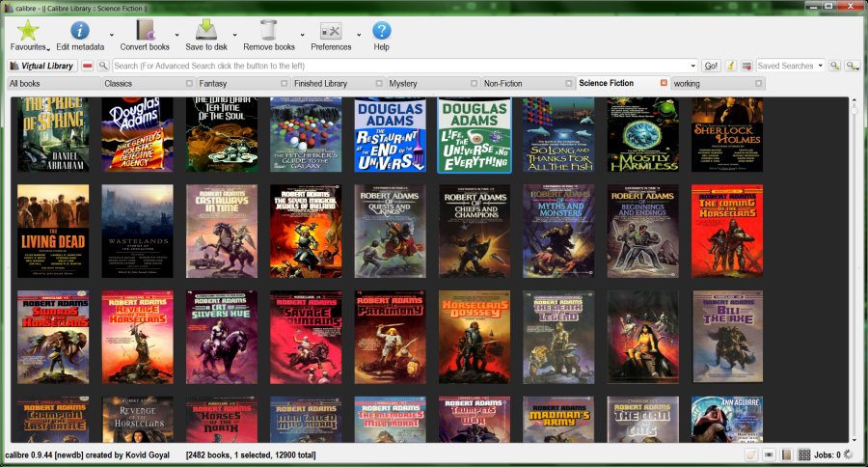Click the Remove books trash icon
868x467 pixels.
(269, 31)
